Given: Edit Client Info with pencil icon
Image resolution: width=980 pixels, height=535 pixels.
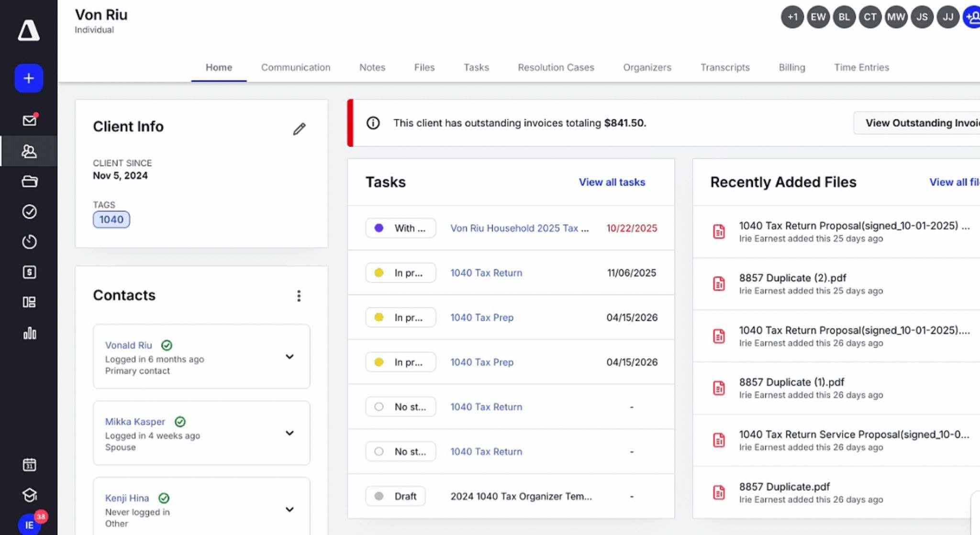Looking at the screenshot, I should pyautogui.click(x=299, y=129).
